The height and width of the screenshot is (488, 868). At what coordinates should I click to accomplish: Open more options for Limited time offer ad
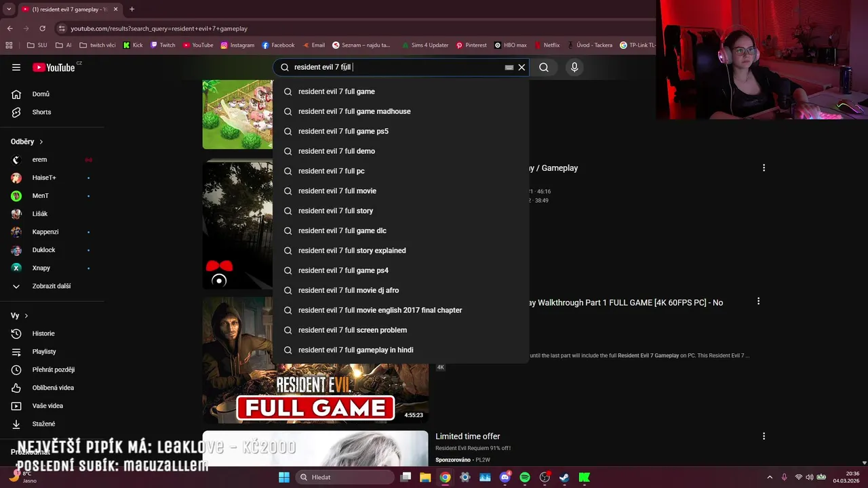pos(764,436)
